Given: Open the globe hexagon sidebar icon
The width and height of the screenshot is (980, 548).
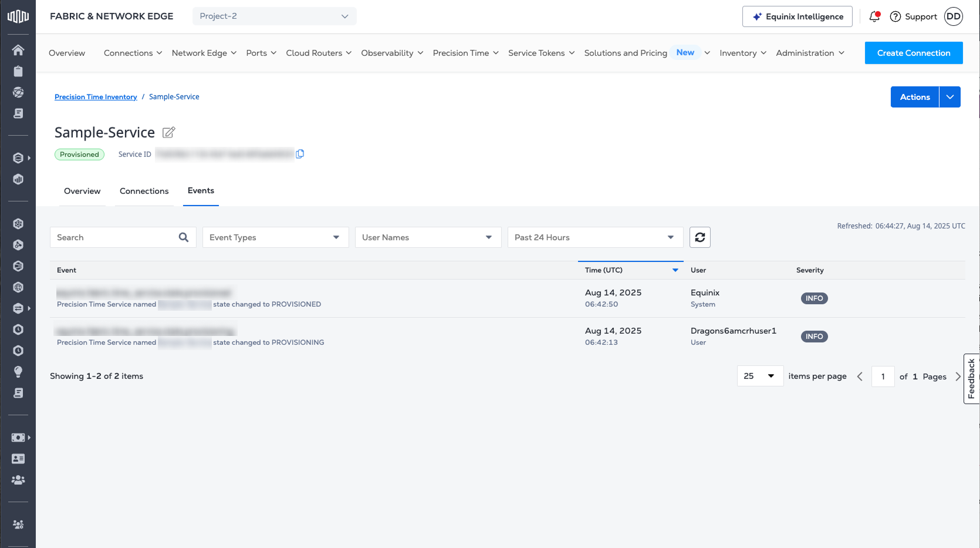Looking at the screenshot, I should (x=18, y=287).
